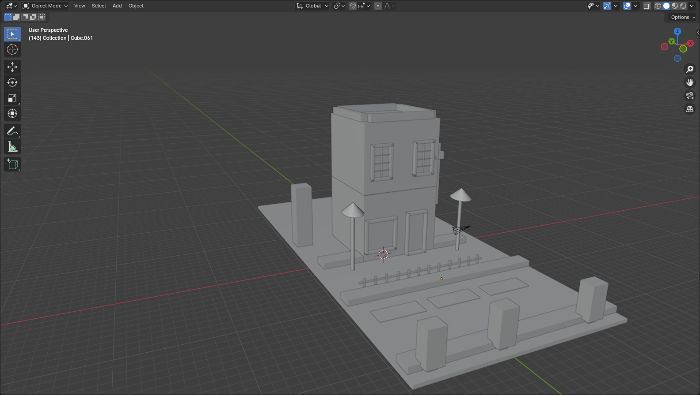Viewport: 700px width, 395px height.
Task: Select the Transform tool
Action: 12,114
